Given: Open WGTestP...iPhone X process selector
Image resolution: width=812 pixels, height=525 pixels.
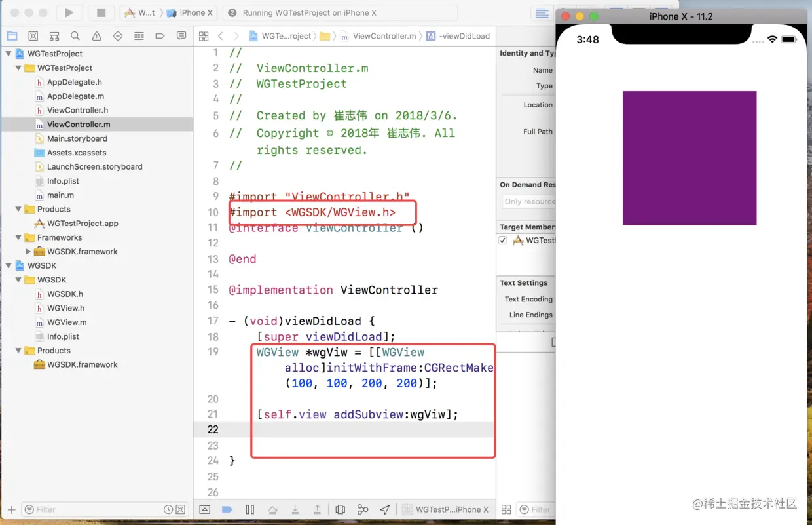Looking at the screenshot, I should 446,509.
